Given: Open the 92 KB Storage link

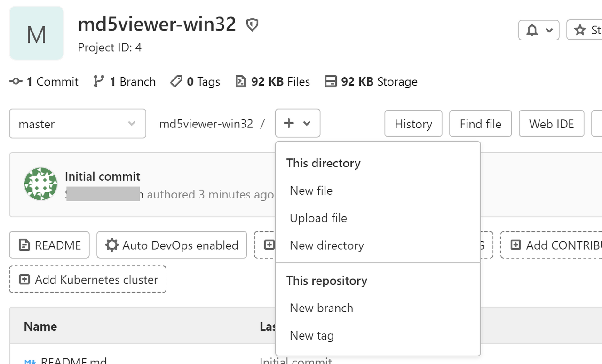Looking at the screenshot, I should coord(371,81).
